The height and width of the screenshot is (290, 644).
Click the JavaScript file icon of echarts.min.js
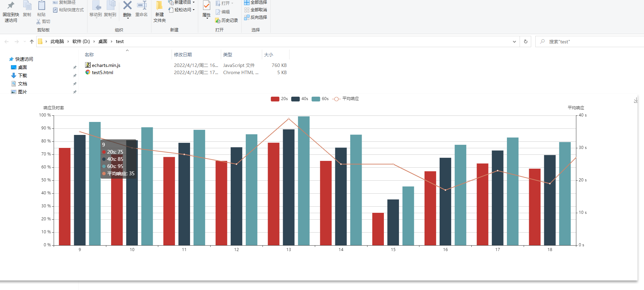click(88, 65)
